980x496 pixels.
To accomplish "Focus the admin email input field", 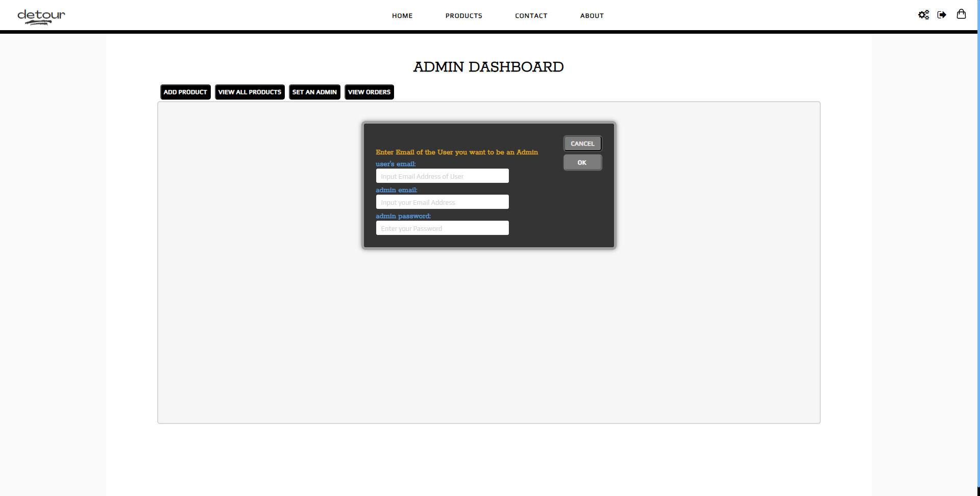I will (x=442, y=202).
